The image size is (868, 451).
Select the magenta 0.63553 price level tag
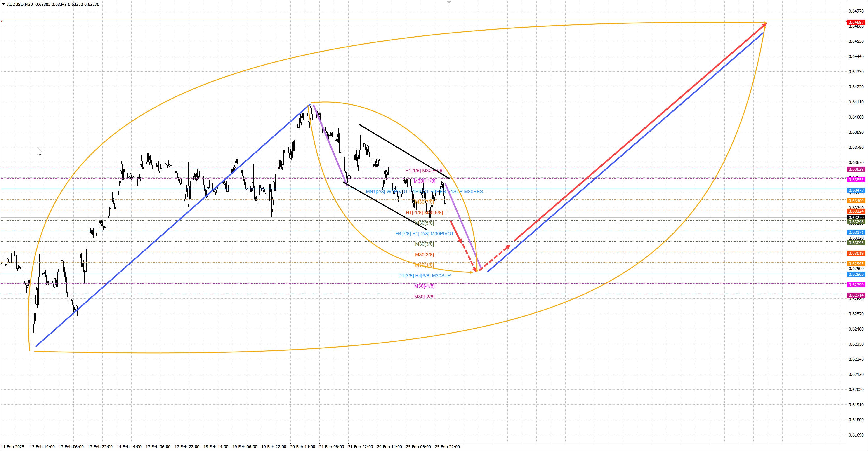tap(856, 180)
